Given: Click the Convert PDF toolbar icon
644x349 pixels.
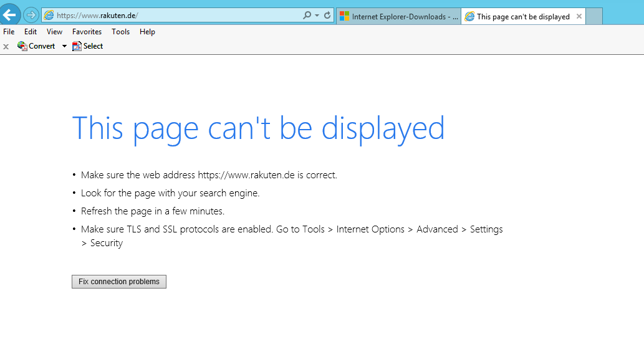Looking at the screenshot, I should point(22,46).
